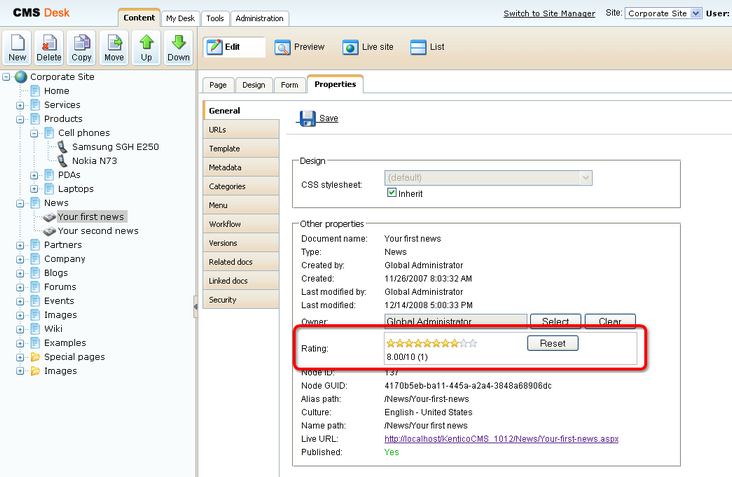The width and height of the screenshot is (732, 477).
Task: Expand the Services tree node
Action: (x=20, y=105)
